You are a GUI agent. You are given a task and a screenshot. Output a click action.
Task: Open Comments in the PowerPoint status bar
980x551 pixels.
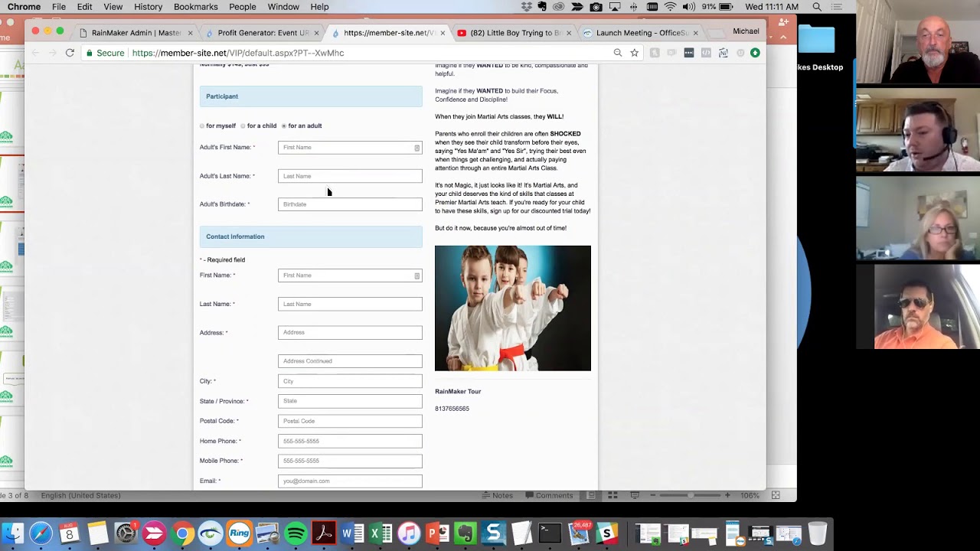[x=548, y=495]
